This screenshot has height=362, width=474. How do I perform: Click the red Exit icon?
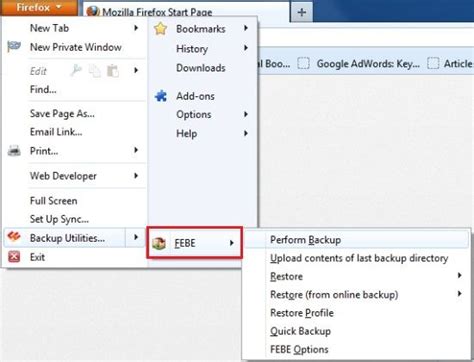[x=14, y=257]
